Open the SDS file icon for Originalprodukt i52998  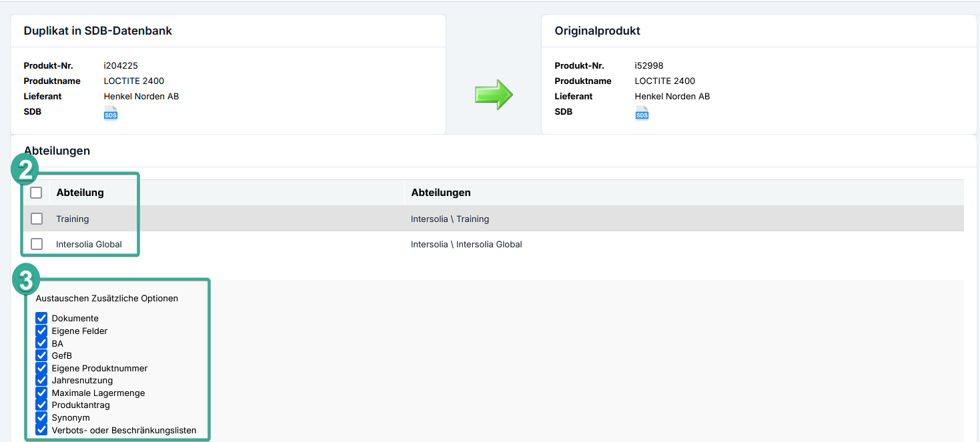642,113
